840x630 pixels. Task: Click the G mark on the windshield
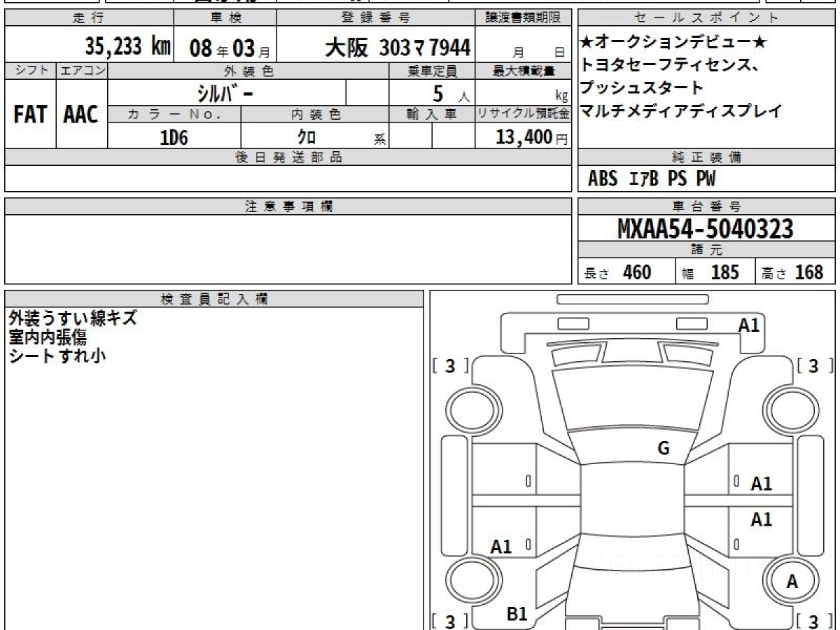click(x=664, y=449)
